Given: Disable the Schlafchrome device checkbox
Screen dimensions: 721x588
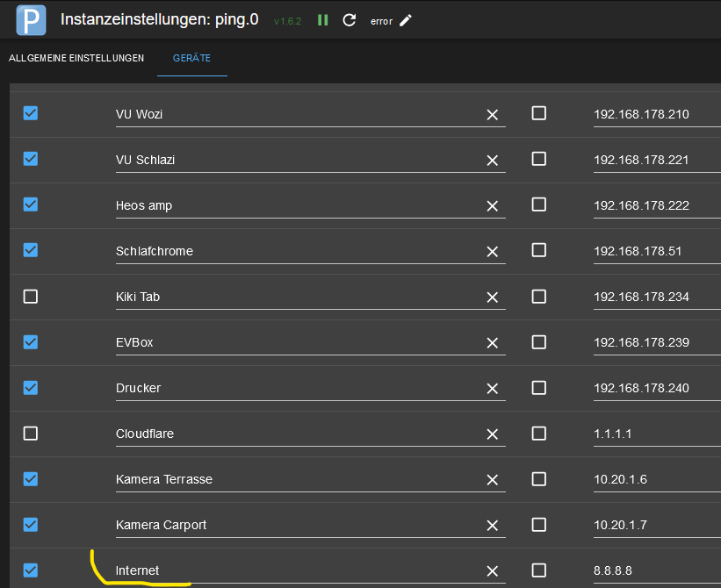Looking at the screenshot, I should coord(31,250).
